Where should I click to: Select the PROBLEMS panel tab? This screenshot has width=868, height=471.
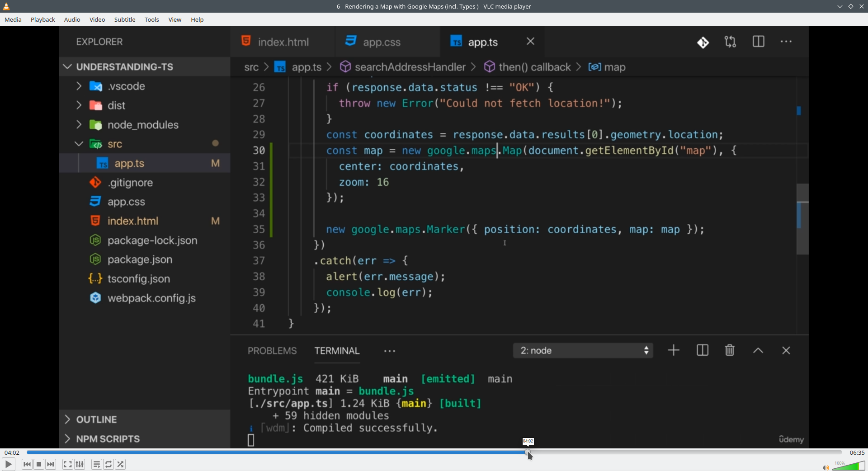point(272,351)
